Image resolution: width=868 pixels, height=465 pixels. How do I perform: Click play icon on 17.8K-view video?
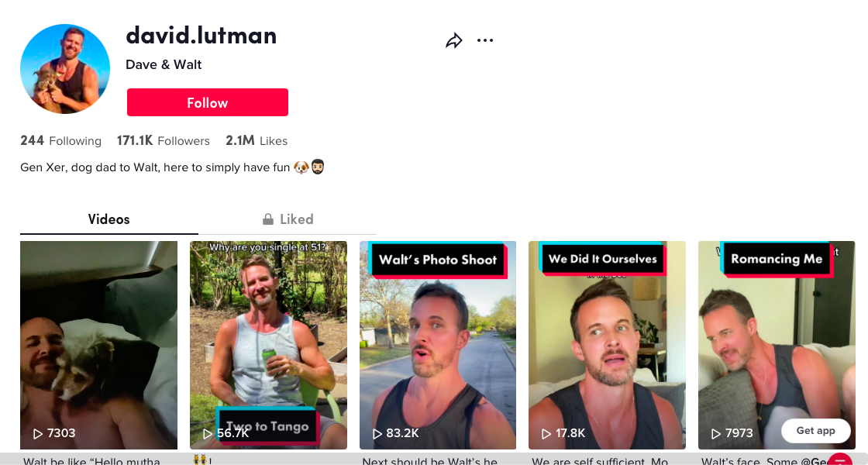click(546, 433)
